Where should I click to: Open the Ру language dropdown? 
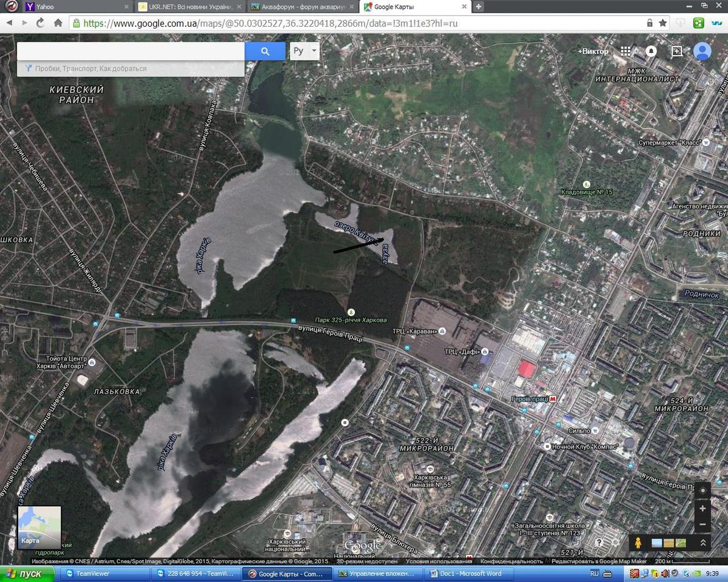[x=305, y=52]
